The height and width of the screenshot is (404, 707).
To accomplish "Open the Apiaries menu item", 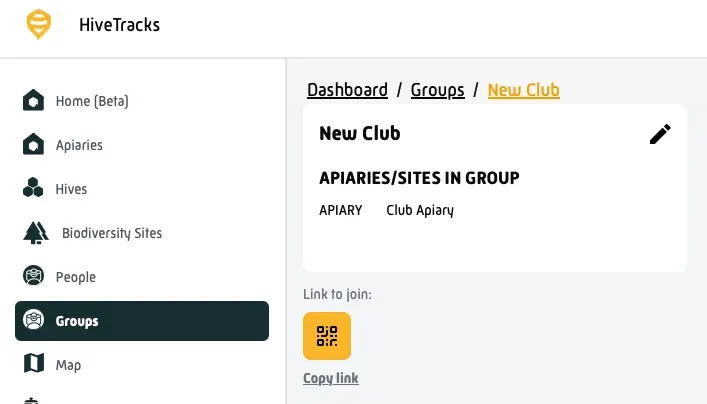I will [79, 145].
